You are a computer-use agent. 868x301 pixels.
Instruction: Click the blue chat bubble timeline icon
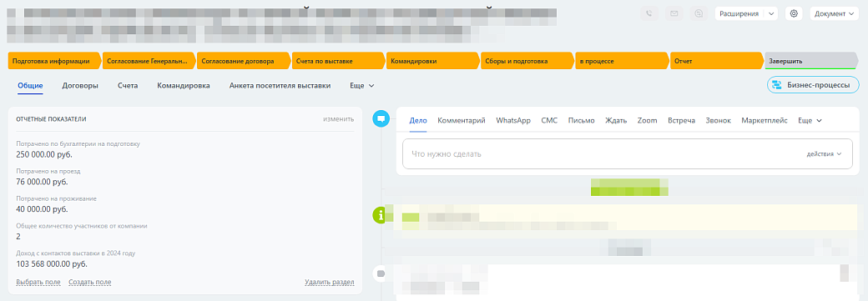click(381, 118)
